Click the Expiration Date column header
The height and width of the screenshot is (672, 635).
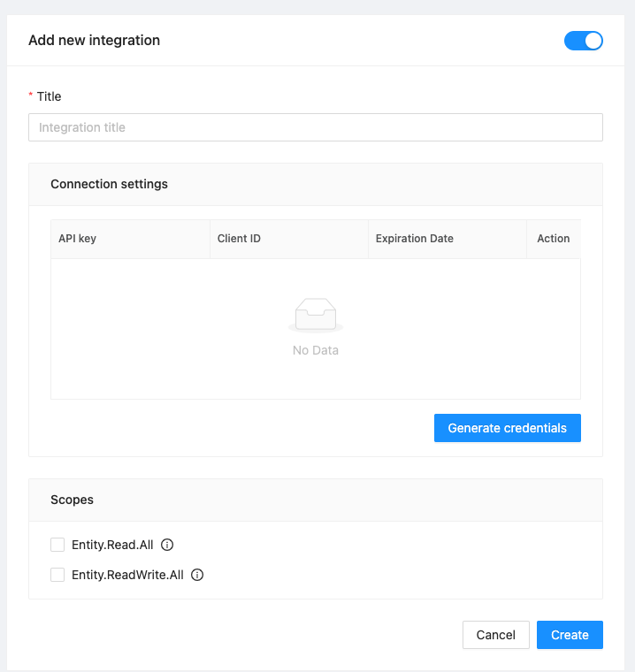(414, 239)
